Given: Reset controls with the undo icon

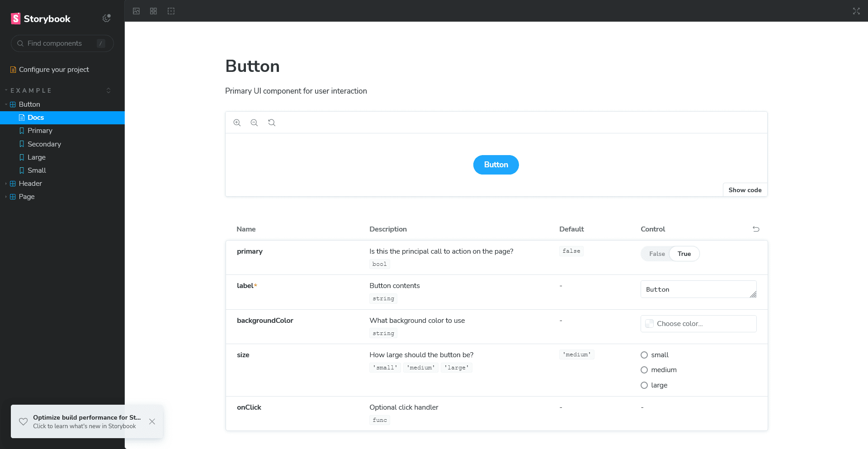Looking at the screenshot, I should coord(756,229).
